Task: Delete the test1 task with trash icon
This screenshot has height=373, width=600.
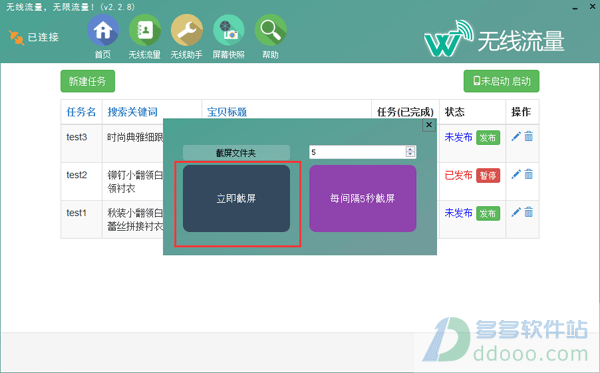Action: [528, 212]
